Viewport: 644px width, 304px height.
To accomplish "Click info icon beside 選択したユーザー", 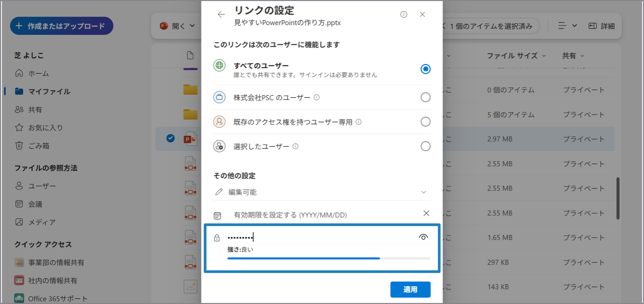I will pos(295,146).
